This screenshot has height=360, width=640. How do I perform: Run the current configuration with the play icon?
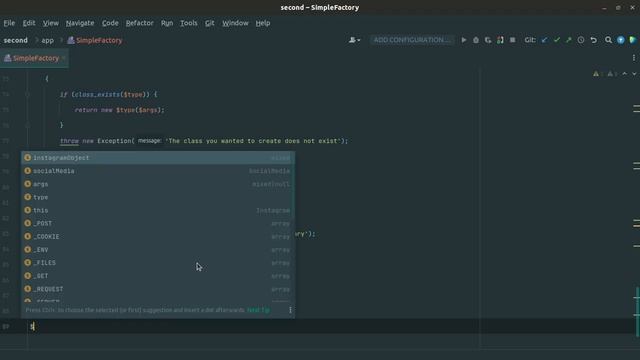coord(464,40)
